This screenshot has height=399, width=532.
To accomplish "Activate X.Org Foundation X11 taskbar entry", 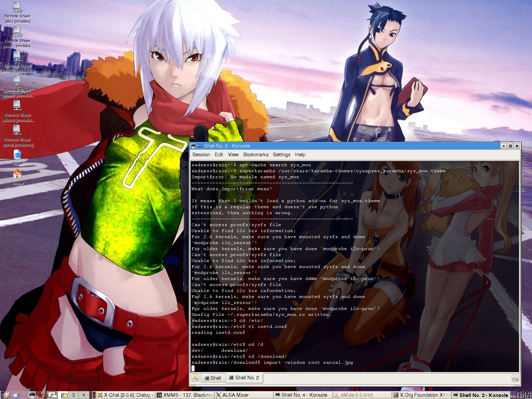I will (421, 395).
